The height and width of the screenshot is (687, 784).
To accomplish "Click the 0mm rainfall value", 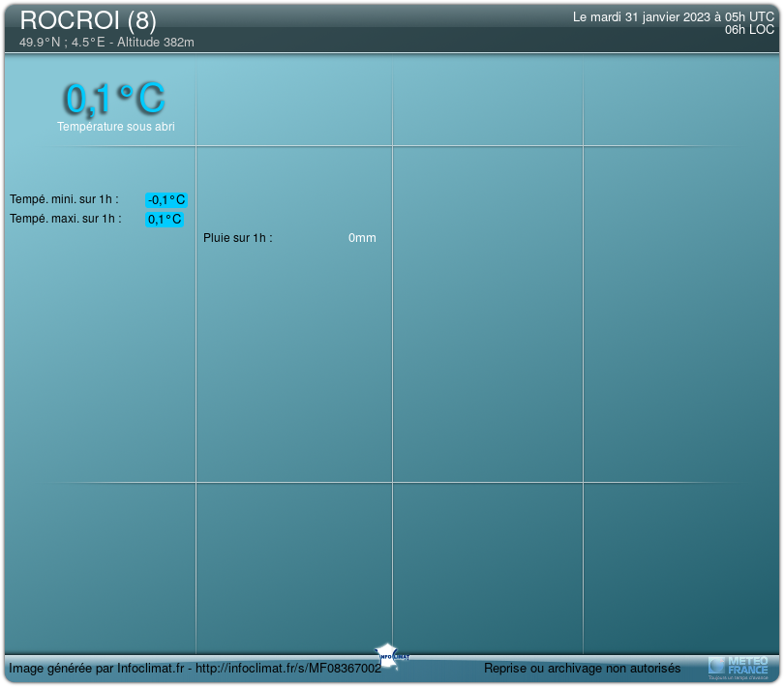I will (x=362, y=238).
